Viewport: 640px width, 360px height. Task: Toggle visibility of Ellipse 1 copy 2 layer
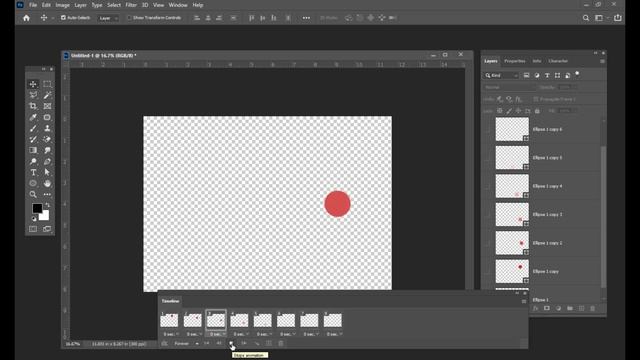point(487,243)
